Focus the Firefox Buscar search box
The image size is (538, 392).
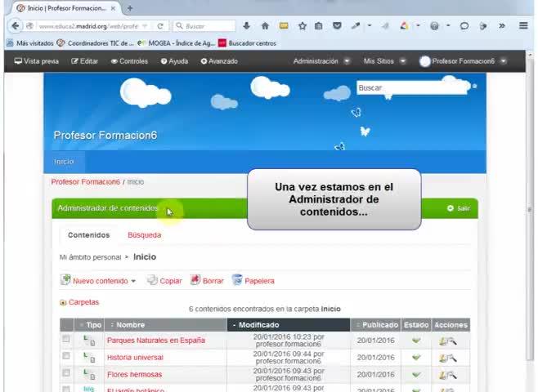[x=204, y=26]
